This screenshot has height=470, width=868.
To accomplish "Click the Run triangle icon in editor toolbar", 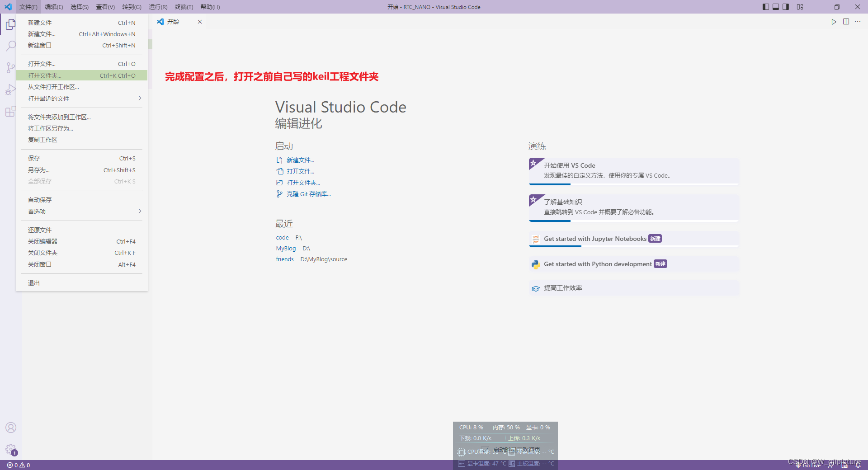I will pyautogui.click(x=834, y=22).
